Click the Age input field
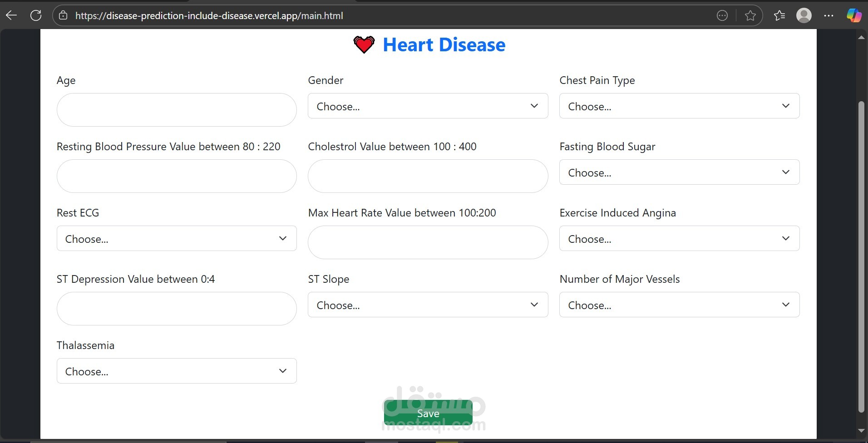This screenshot has width=868, height=443. tap(177, 110)
